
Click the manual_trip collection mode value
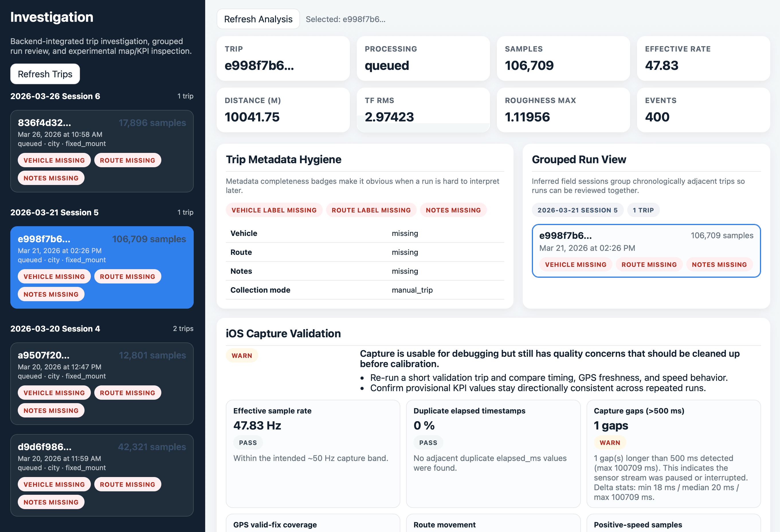tap(412, 290)
